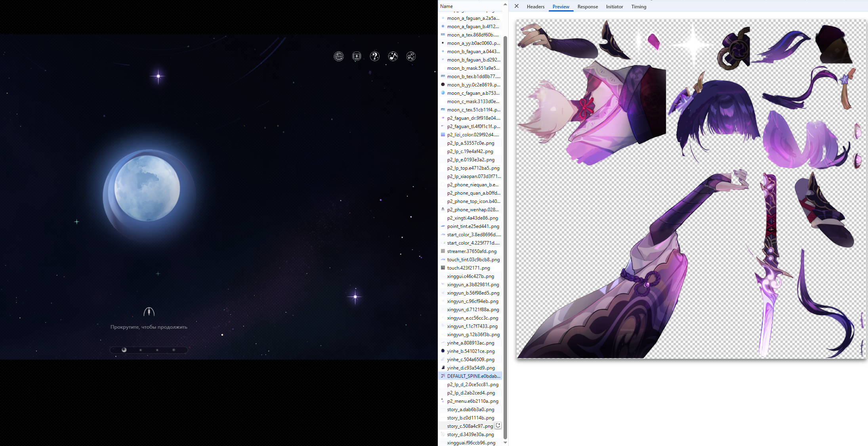Select p2_menu.e6b2110a..png request

(x=470, y=401)
